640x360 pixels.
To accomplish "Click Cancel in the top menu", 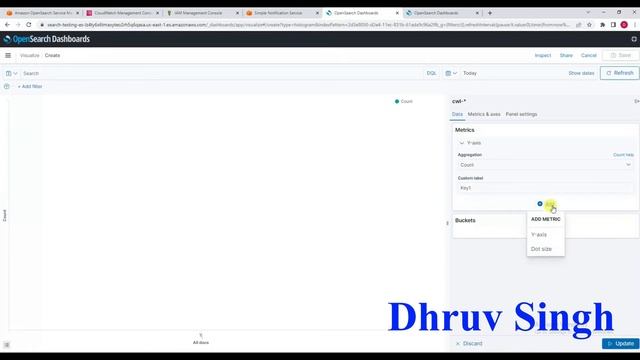I will coord(589,56).
